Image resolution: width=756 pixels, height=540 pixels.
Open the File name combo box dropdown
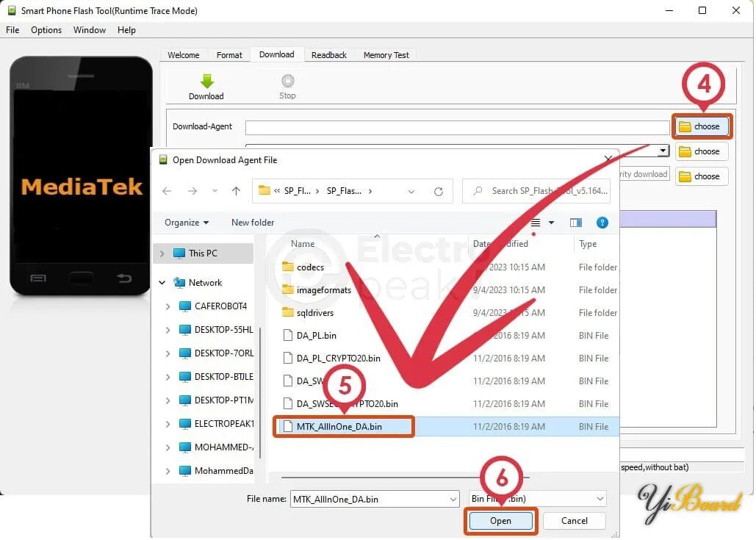(x=453, y=500)
